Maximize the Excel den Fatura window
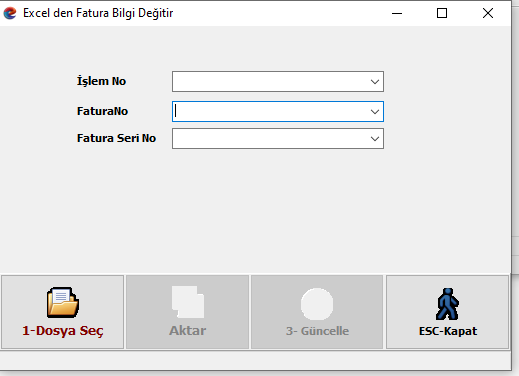Image resolution: width=519 pixels, height=376 pixels. click(x=442, y=13)
